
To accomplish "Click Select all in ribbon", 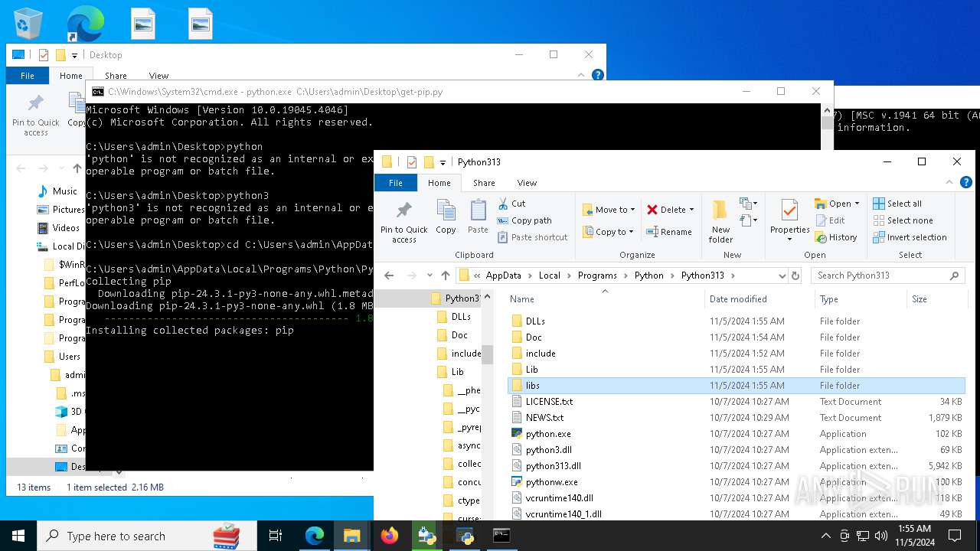I will [897, 204].
